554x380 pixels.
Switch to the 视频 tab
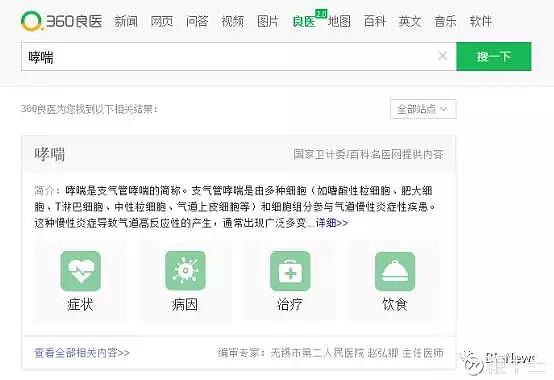click(x=232, y=22)
